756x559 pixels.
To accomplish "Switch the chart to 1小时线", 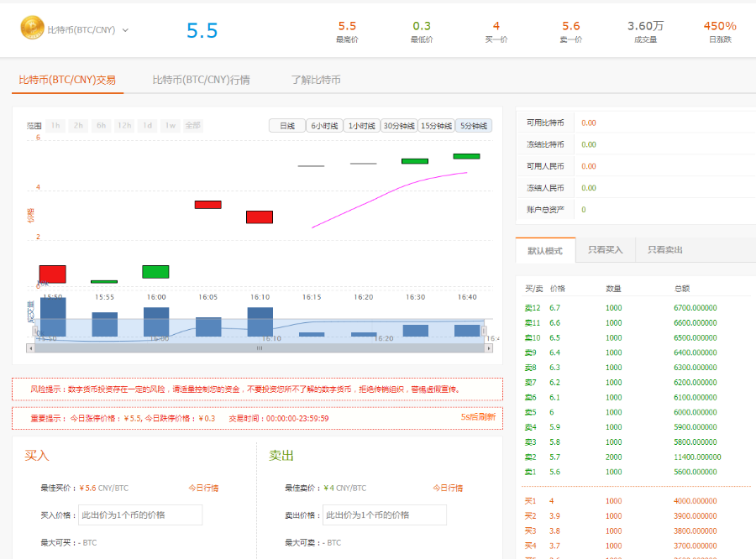I will [x=361, y=126].
